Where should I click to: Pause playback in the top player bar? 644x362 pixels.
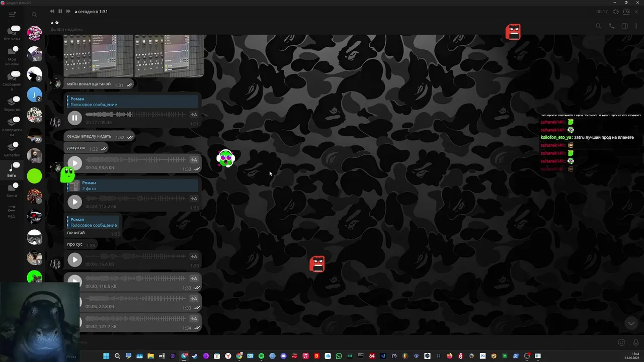(x=60, y=11)
